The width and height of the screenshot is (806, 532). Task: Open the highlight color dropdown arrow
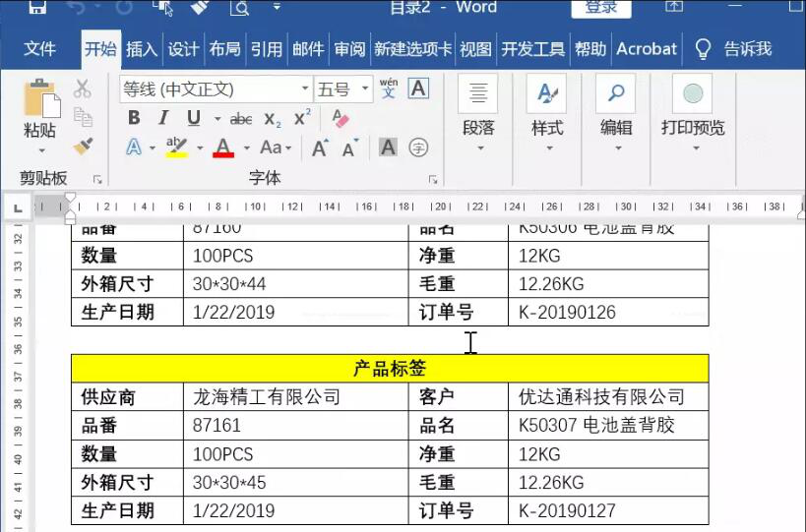coord(200,148)
